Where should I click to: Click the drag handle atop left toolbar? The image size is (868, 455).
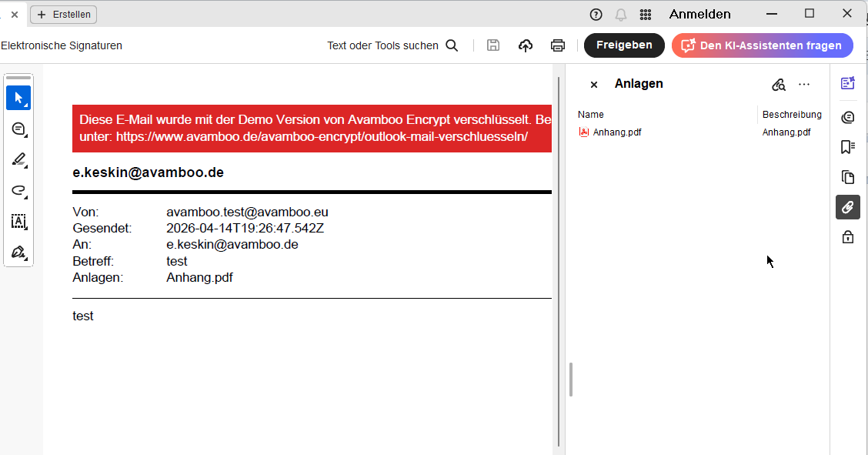18,78
